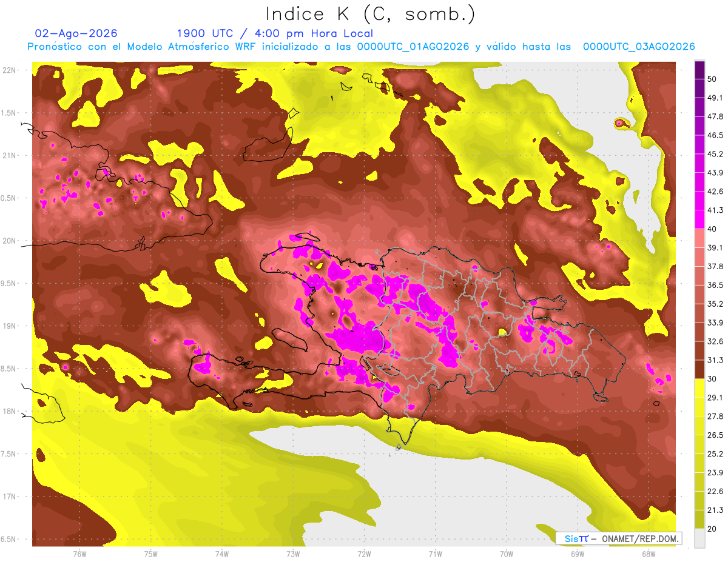Click the latitude axis label "20N"

(x=9, y=241)
